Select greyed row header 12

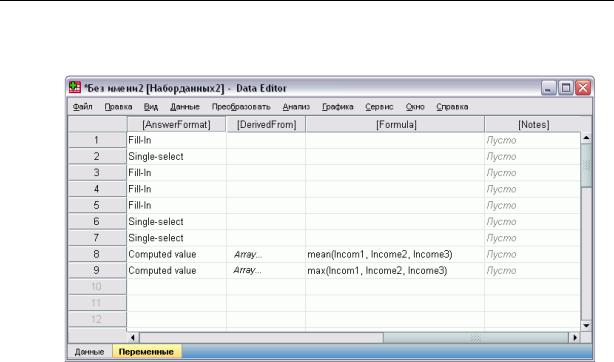click(x=97, y=319)
